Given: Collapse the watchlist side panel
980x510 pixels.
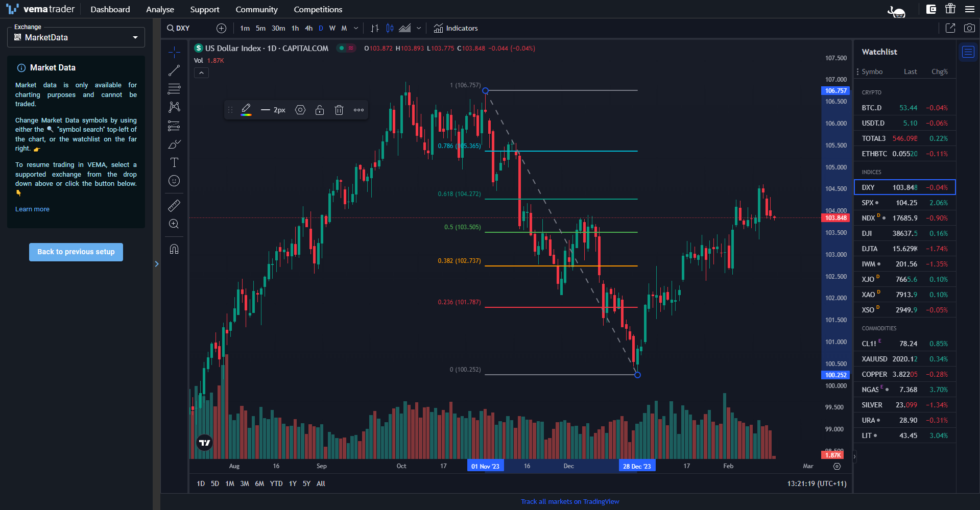Looking at the screenshot, I should click(854, 457).
